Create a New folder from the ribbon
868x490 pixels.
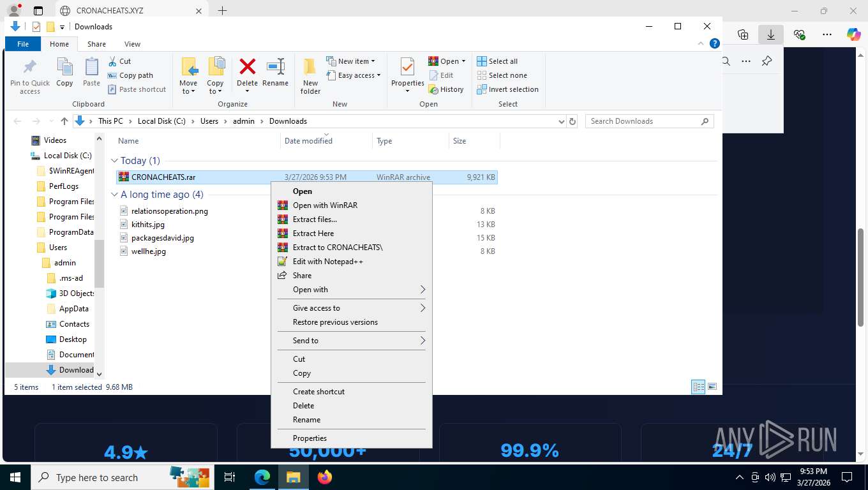[310, 76]
